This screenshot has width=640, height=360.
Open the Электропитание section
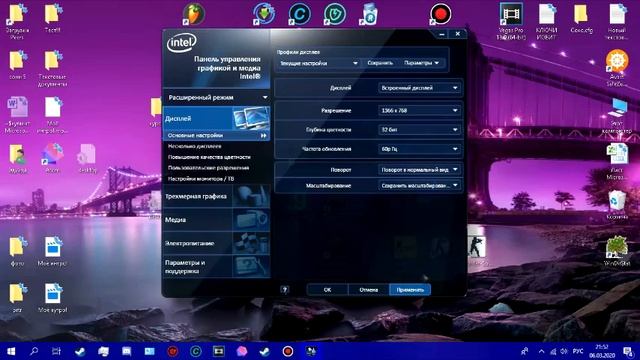point(216,243)
